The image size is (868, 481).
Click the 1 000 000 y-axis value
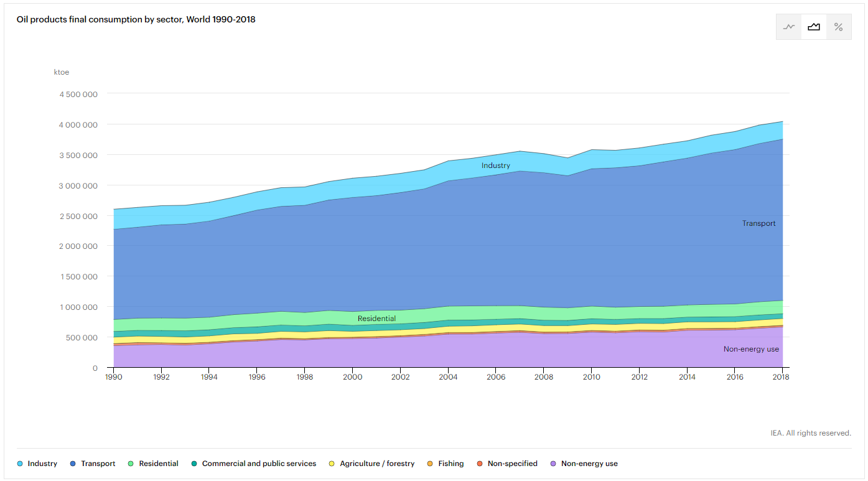tap(78, 307)
